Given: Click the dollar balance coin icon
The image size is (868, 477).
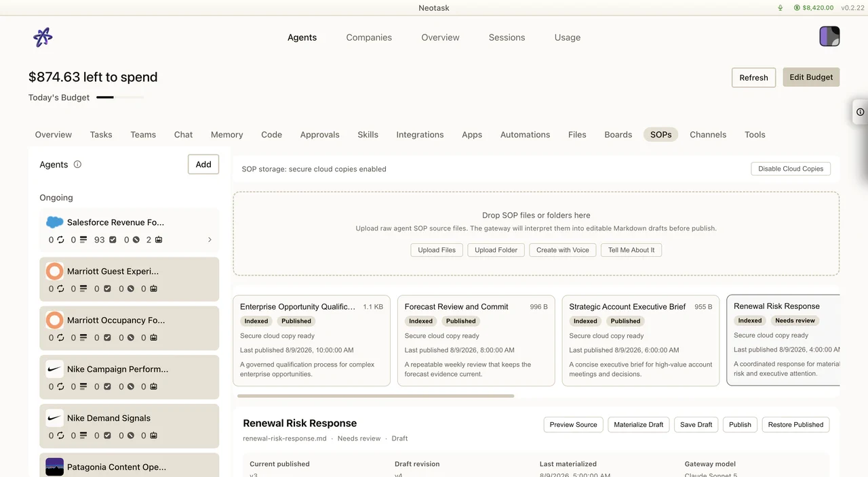Looking at the screenshot, I should coord(797,8).
